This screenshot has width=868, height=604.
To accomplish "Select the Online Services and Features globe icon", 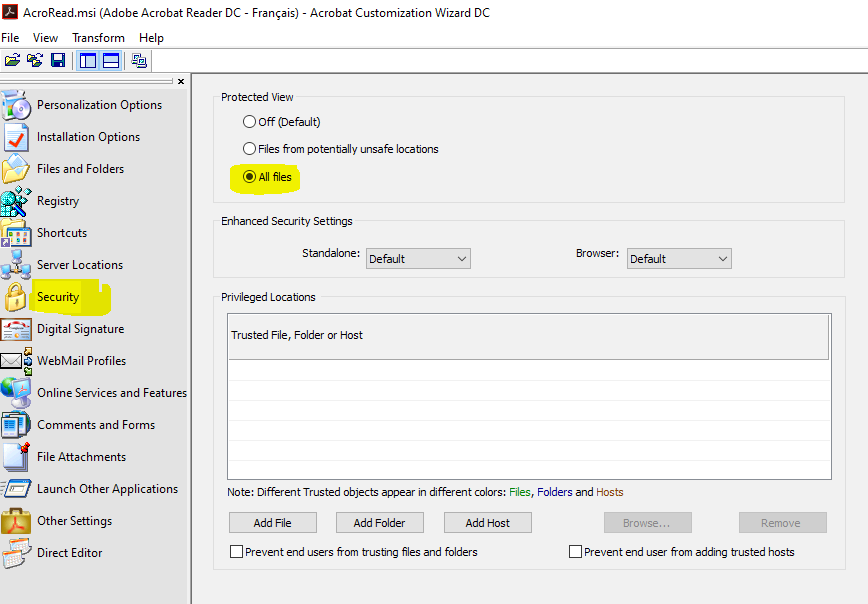I will pos(16,393).
